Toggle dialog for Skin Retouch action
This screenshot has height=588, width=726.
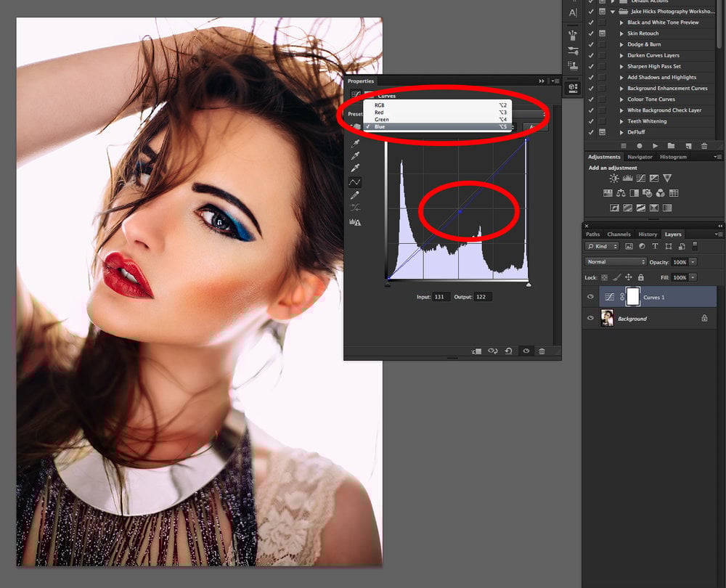(602, 33)
